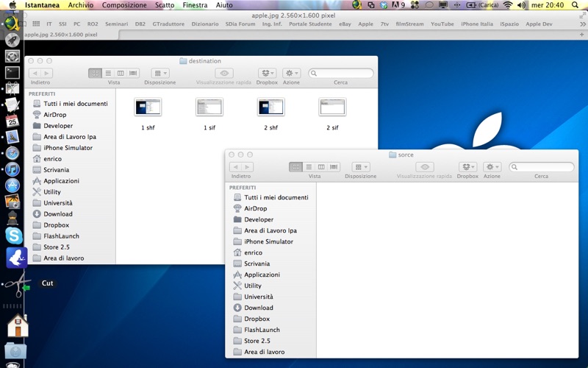The width and height of the screenshot is (588, 368).
Task: Click Visualizzazione rapida eye in sorce window
Action: tap(425, 167)
